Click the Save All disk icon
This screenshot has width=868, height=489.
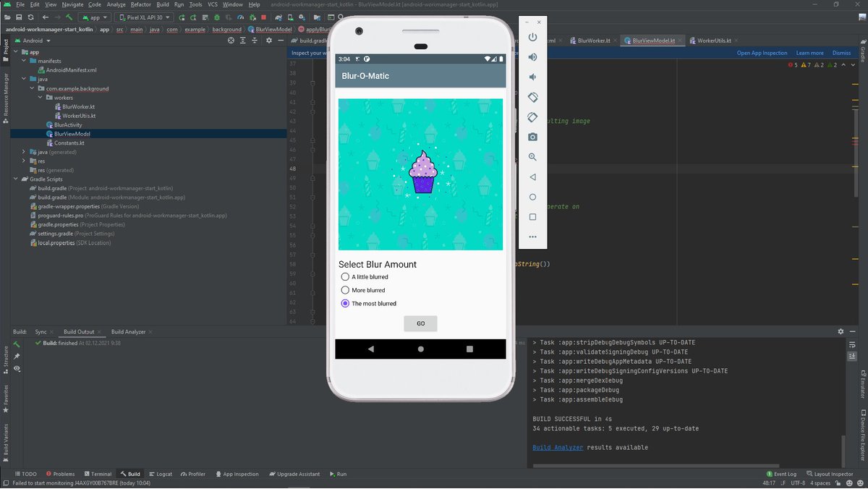coord(19,17)
